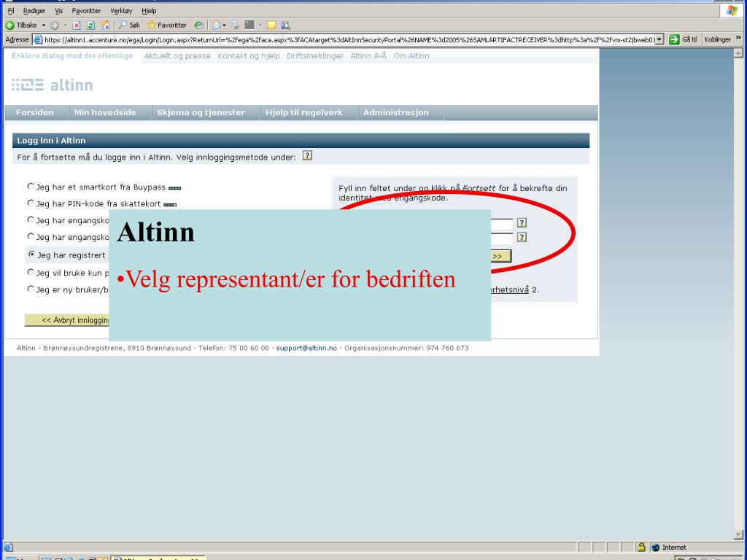Click the Research toolbar icon after the note
The width and height of the screenshot is (747, 560).
pyautogui.click(x=285, y=26)
